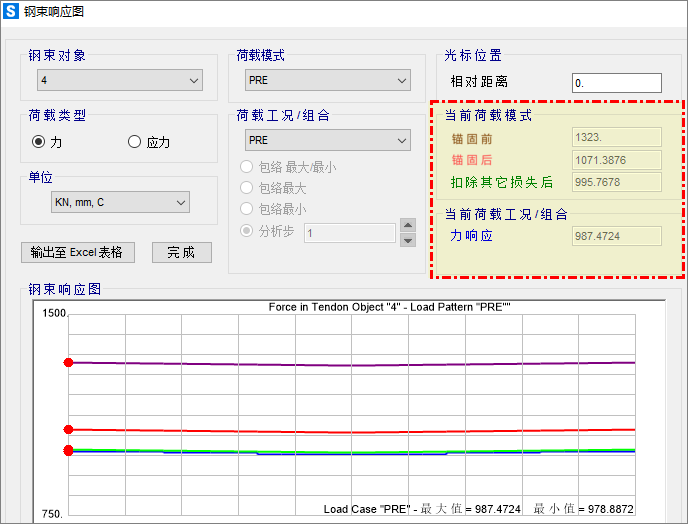The width and height of the screenshot is (688, 524).
Task: Click the 分析步 number field
Action: point(349,233)
